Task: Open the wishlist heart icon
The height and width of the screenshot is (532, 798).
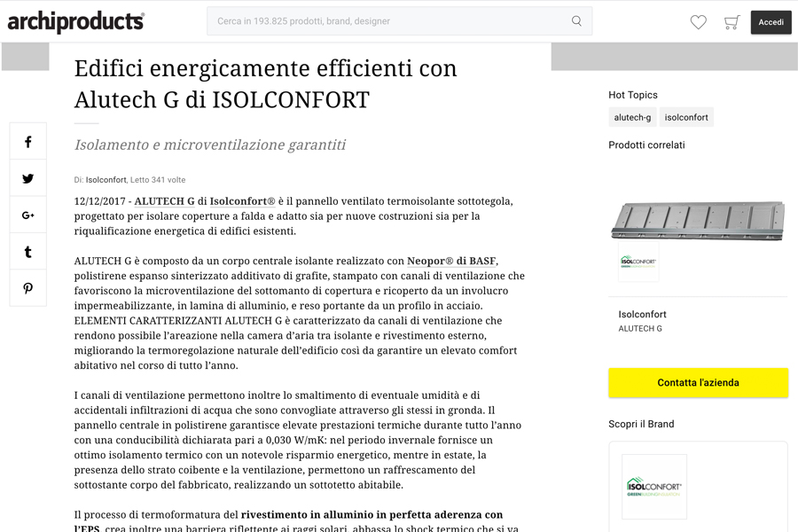Action: click(699, 22)
